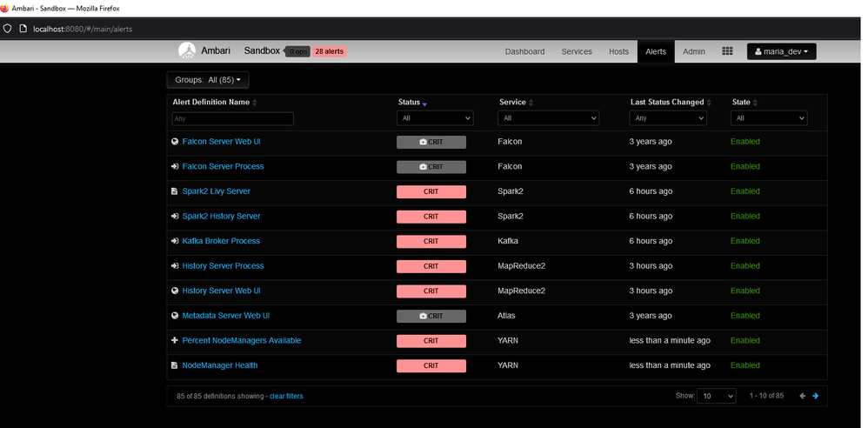Click the page info icon in address bar
868x428 pixels.
pyautogui.click(x=23, y=28)
